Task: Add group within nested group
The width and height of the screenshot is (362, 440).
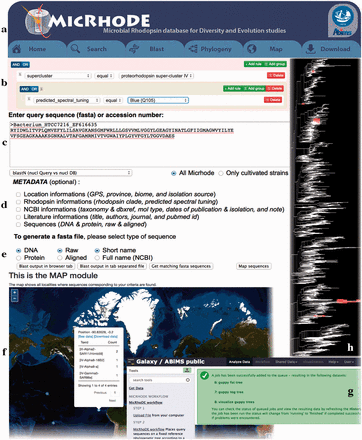Action: 254,88
